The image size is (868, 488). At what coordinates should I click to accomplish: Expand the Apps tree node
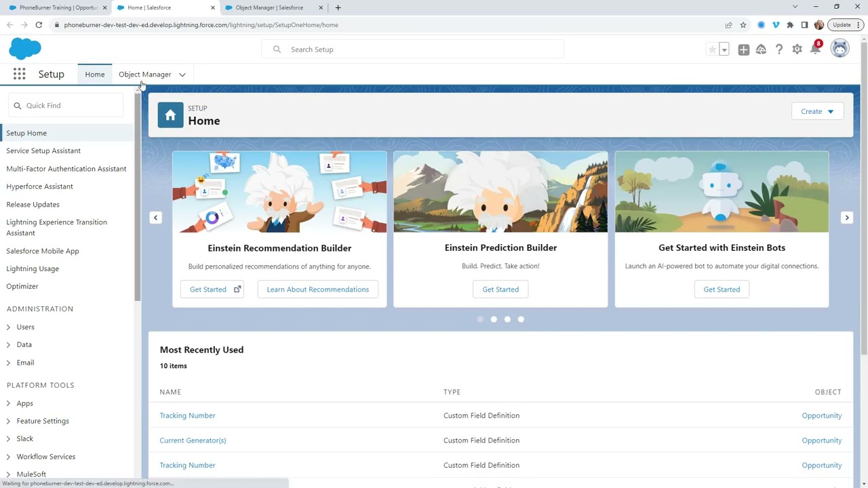[8, 404]
